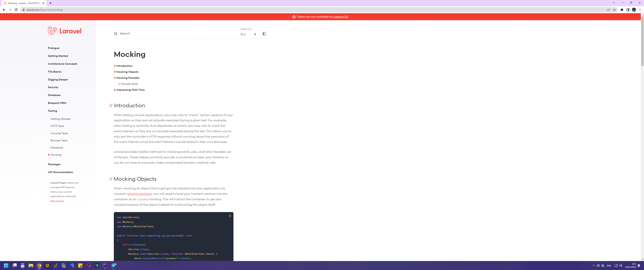This screenshot has width=644, height=270.
Task: Open Task View on the taskbar
Action: tap(14, 265)
